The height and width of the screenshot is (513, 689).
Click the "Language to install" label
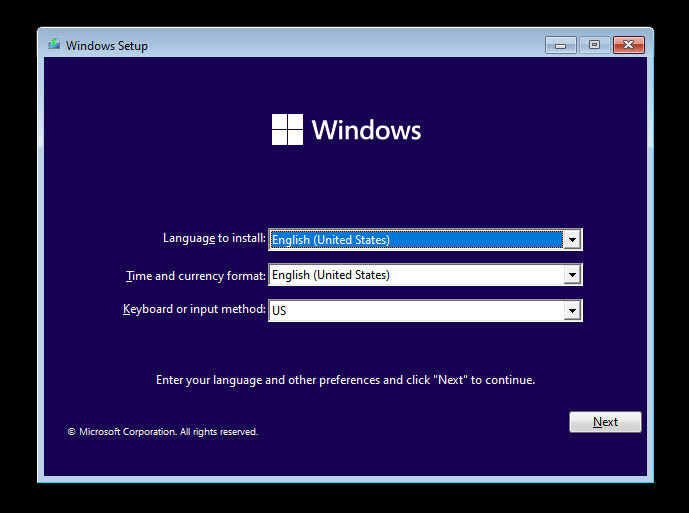tap(214, 239)
